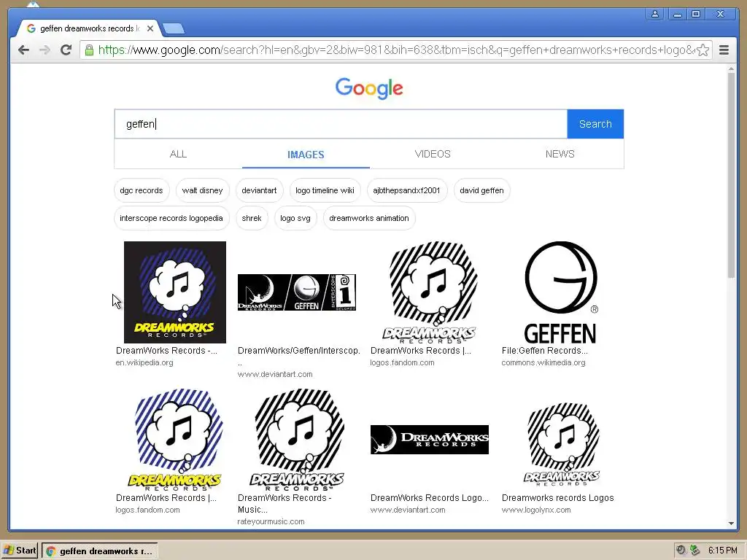Click the browser forward arrow
Image resolution: width=747 pixels, height=560 pixels.
pyautogui.click(x=44, y=50)
